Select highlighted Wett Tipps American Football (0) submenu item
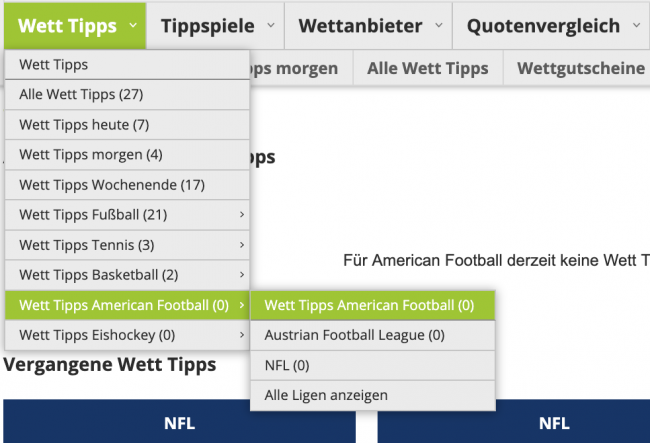This screenshot has height=443, width=650. click(x=372, y=305)
